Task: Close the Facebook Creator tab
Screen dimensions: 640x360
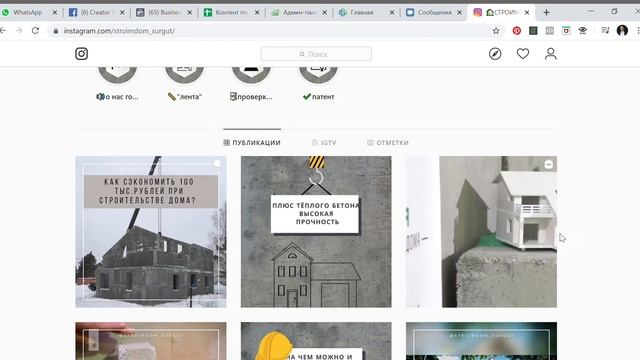Action: (x=122, y=13)
